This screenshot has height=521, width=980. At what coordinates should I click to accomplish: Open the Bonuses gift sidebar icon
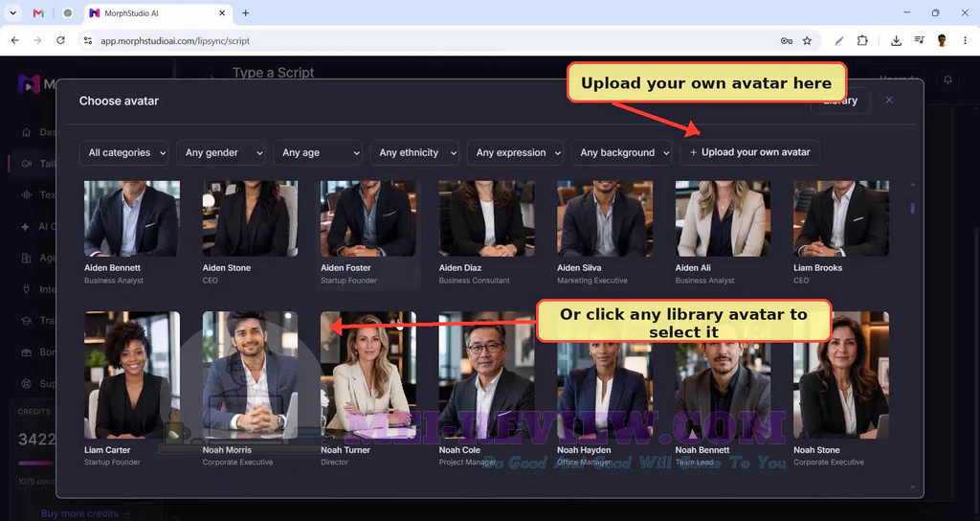click(x=26, y=352)
